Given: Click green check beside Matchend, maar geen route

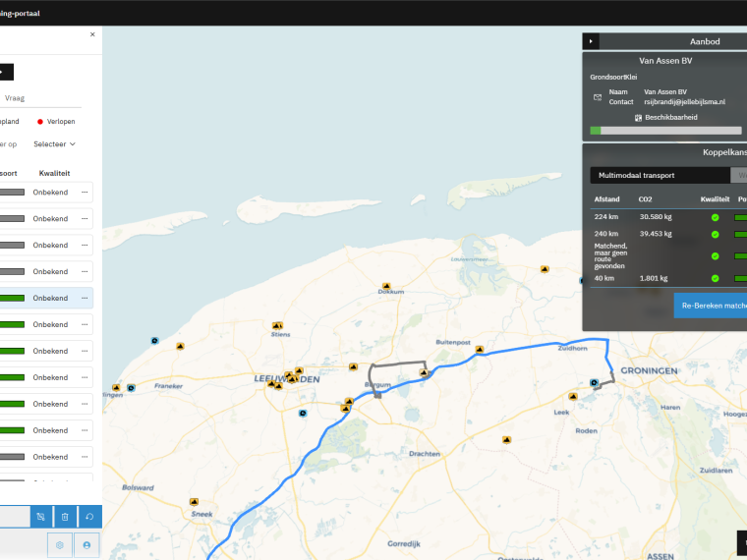Looking at the screenshot, I should pos(716,256).
